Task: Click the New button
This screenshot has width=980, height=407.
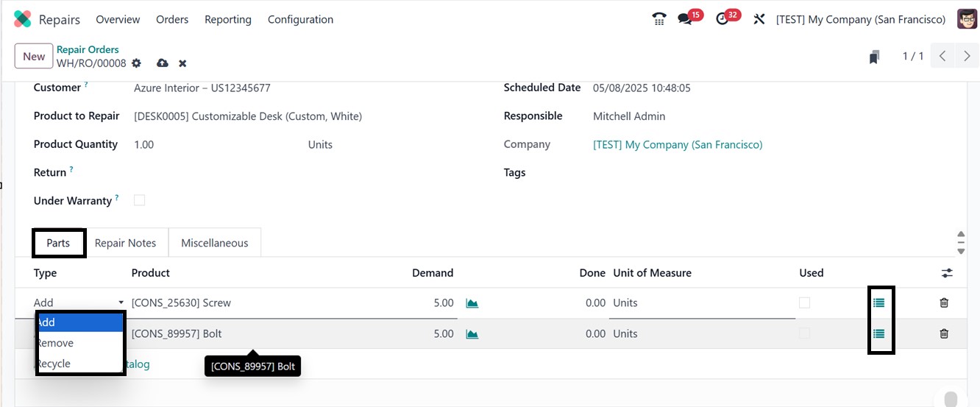Action: coord(34,57)
